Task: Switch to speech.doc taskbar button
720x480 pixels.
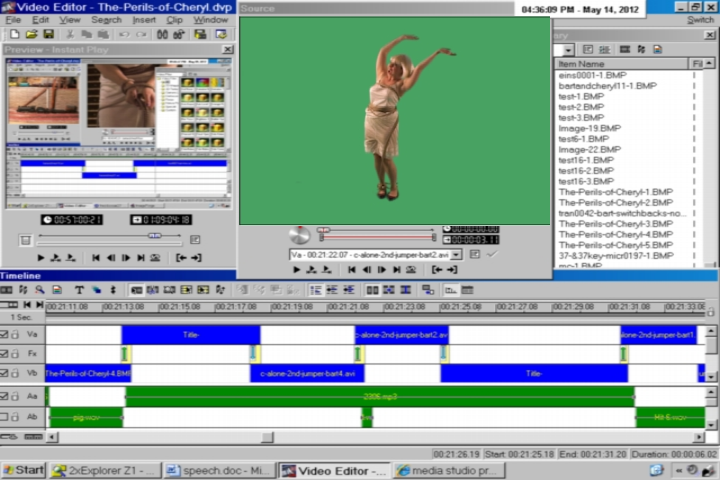Action: tap(220, 470)
